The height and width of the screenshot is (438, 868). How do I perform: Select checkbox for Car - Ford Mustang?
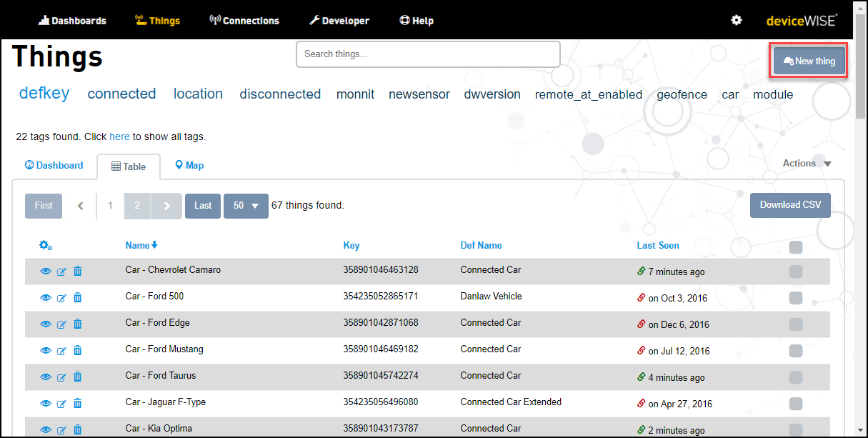pos(796,351)
